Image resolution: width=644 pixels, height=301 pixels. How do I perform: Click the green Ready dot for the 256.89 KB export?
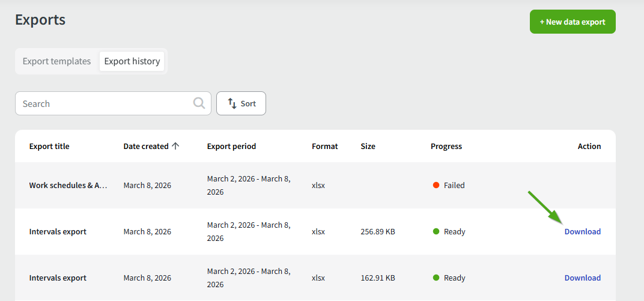tap(436, 231)
